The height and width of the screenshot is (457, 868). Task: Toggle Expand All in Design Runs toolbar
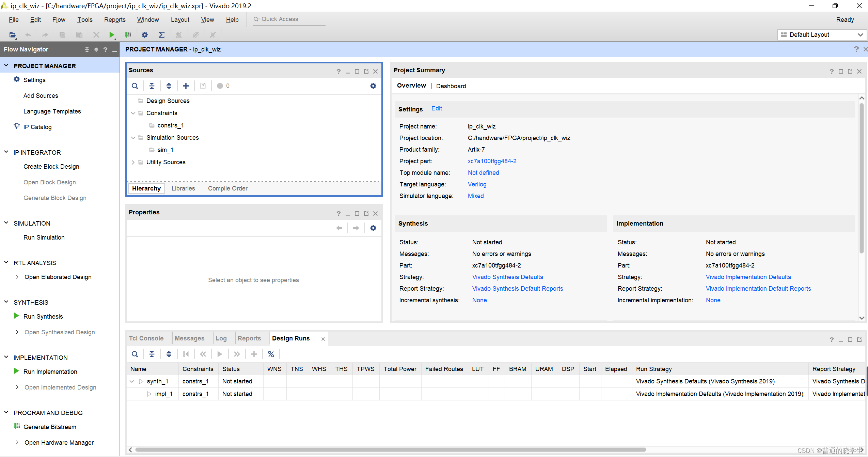(169, 354)
